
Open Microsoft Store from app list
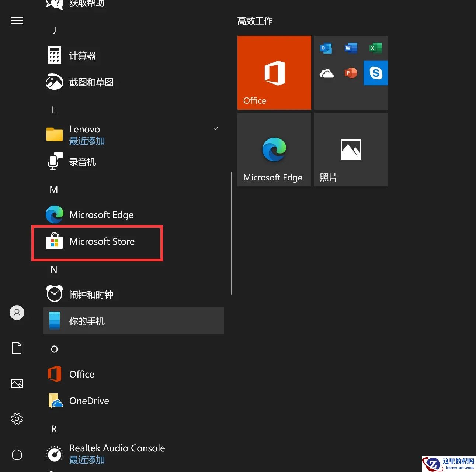tap(102, 242)
